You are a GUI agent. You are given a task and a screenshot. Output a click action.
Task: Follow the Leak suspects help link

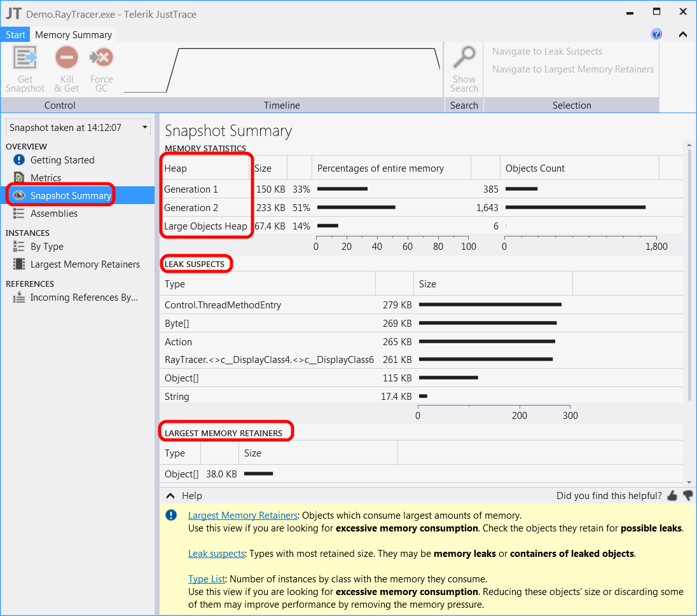tap(216, 554)
